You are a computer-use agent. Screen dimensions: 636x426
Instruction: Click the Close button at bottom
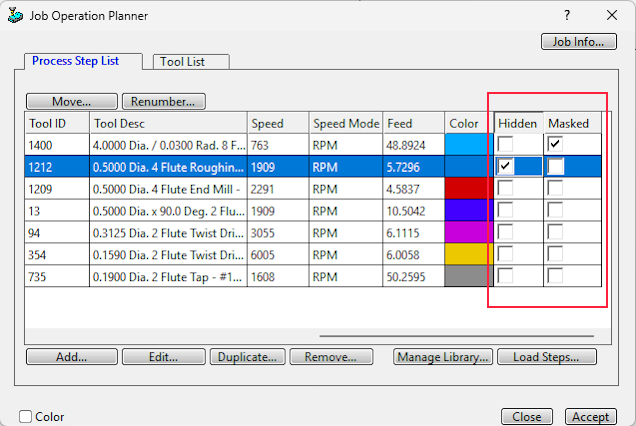coord(527,417)
